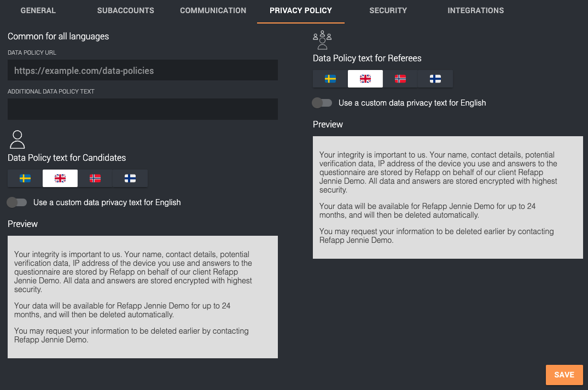588x390 pixels.
Task: Go to the Communication tab
Action: click(x=213, y=10)
